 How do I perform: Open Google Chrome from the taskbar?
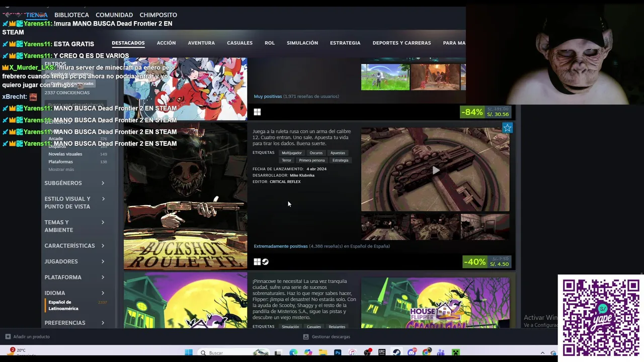427,352
